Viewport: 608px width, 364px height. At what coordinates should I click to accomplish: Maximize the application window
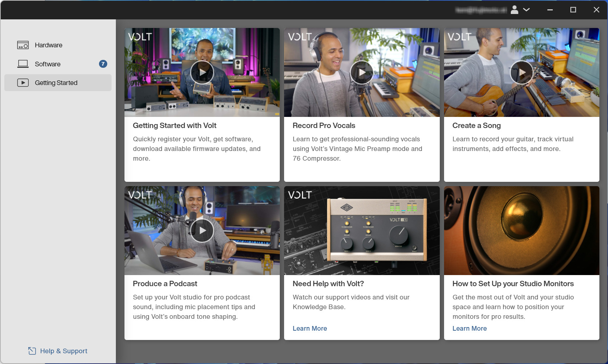pos(573,10)
